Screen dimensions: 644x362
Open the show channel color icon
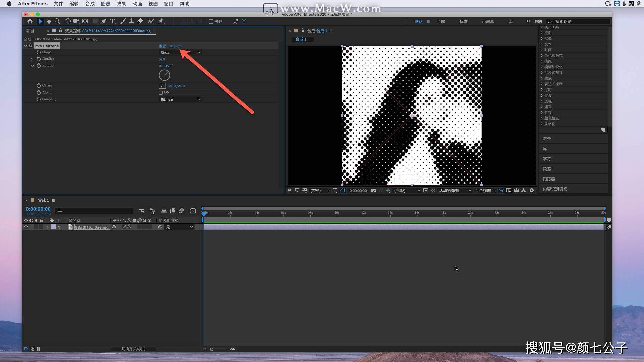388,190
